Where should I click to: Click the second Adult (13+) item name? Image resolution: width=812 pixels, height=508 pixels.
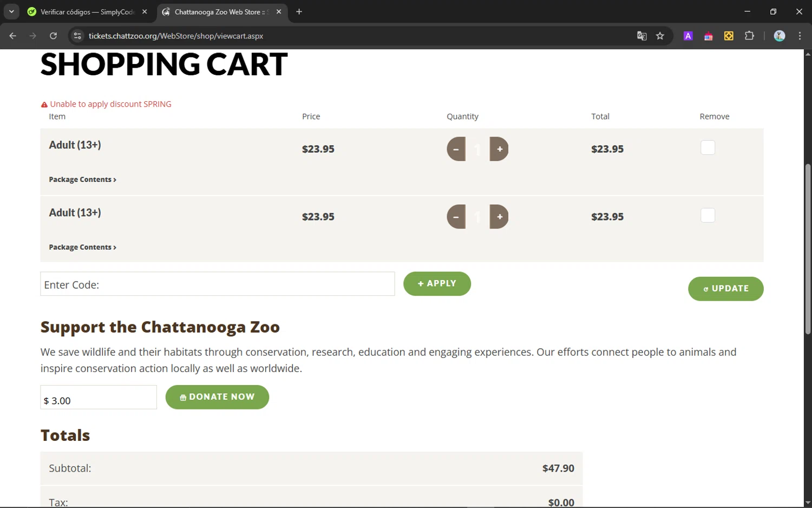[75, 213]
